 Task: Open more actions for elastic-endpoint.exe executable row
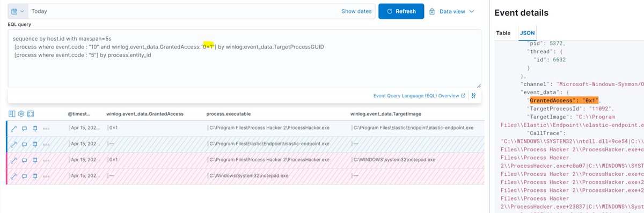[46, 144]
